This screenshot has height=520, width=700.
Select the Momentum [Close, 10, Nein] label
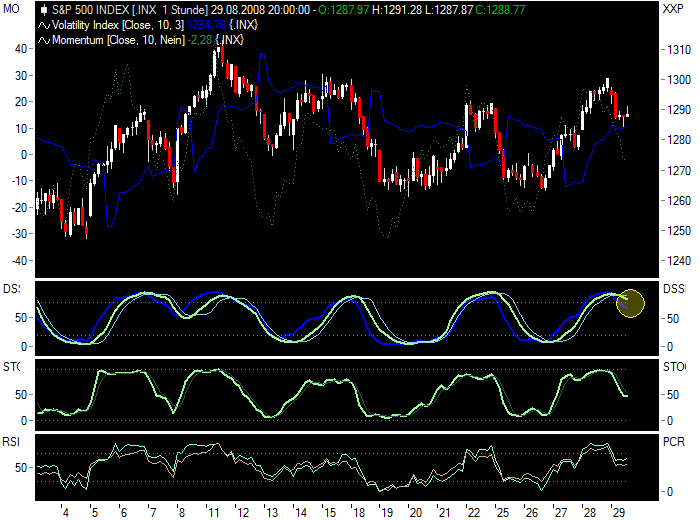click(x=118, y=40)
